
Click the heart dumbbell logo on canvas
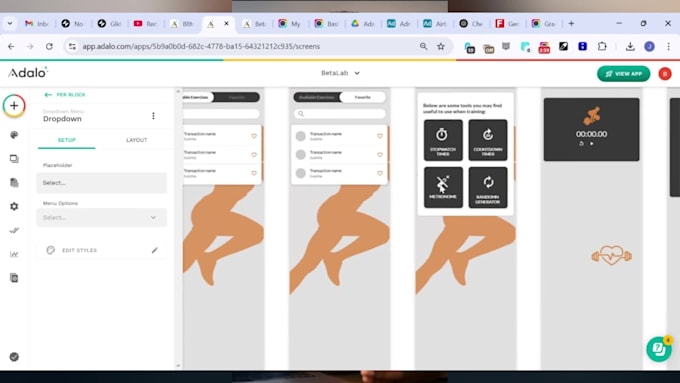(611, 255)
